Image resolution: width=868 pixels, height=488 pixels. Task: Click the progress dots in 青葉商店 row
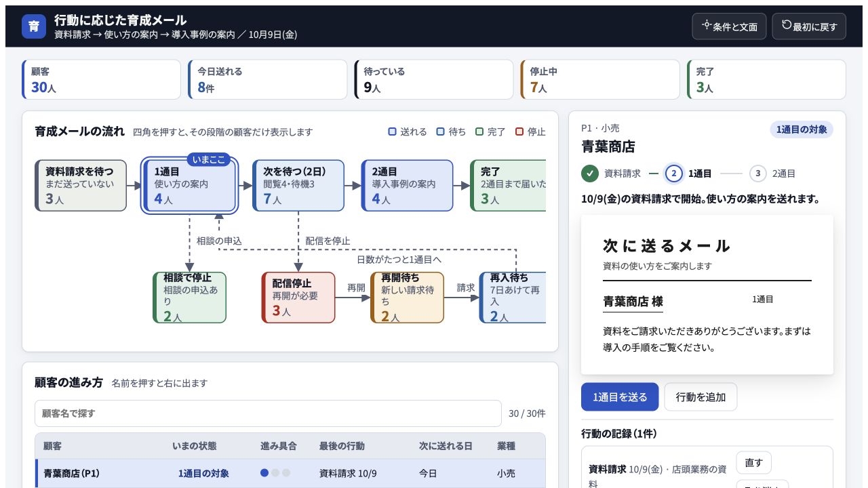click(x=275, y=473)
